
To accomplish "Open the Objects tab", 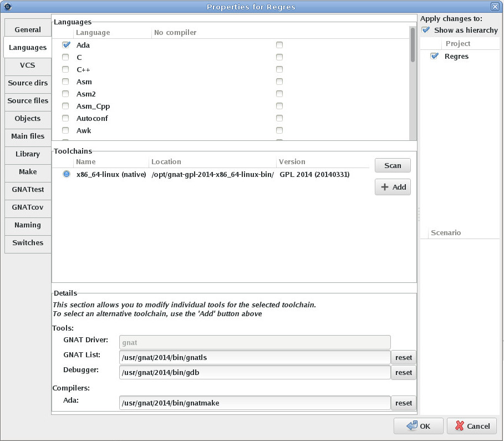I will pos(28,118).
